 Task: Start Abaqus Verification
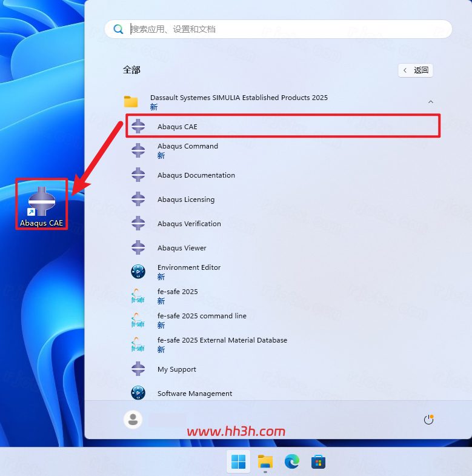click(283, 223)
